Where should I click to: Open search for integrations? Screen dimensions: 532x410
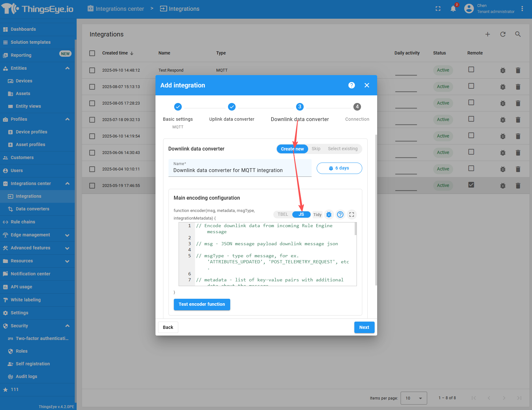tap(518, 34)
